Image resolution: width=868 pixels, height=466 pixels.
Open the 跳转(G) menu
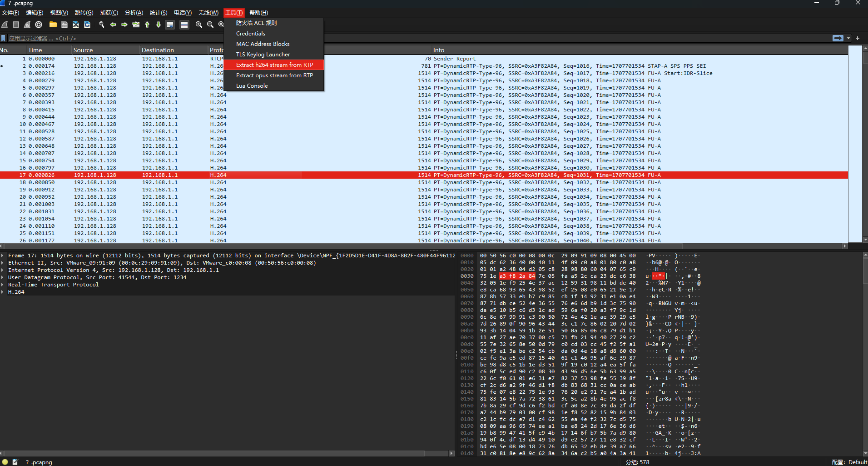[84, 13]
